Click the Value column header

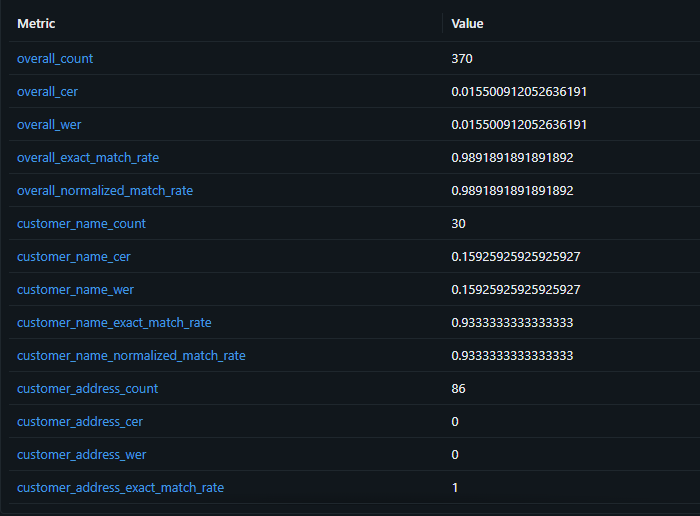click(x=467, y=23)
